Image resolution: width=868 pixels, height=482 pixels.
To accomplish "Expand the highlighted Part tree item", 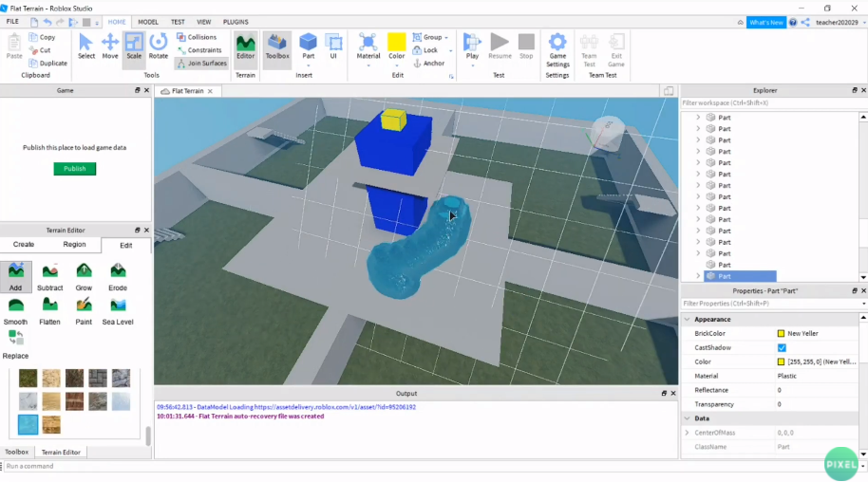I will tap(697, 275).
